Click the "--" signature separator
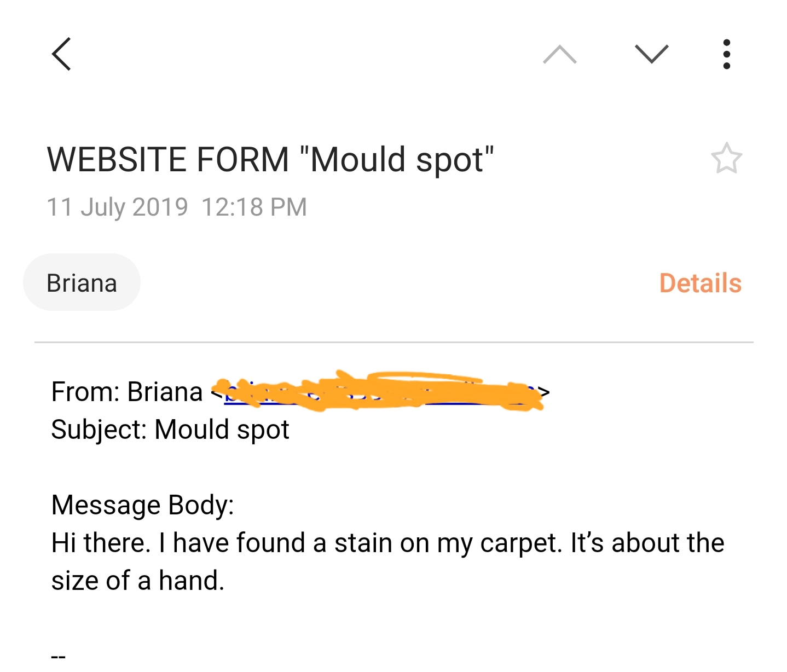The image size is (787, 672). pyautogui.click(x=58, y=656)
